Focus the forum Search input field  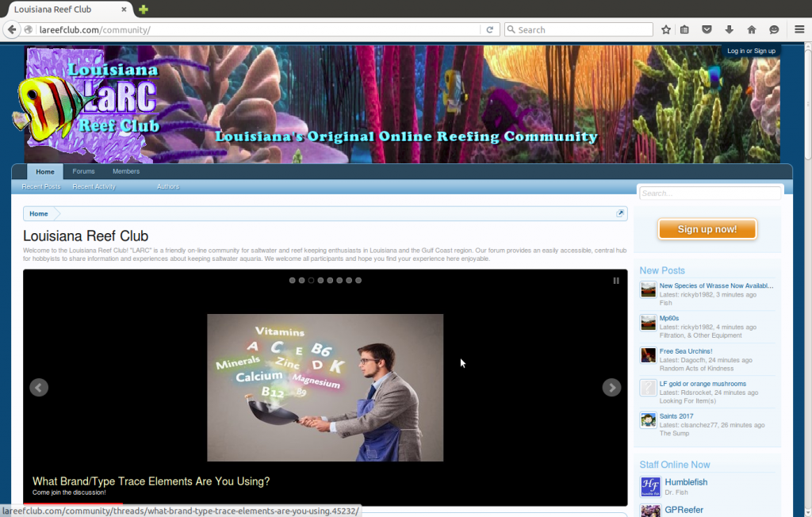point(710,193)
